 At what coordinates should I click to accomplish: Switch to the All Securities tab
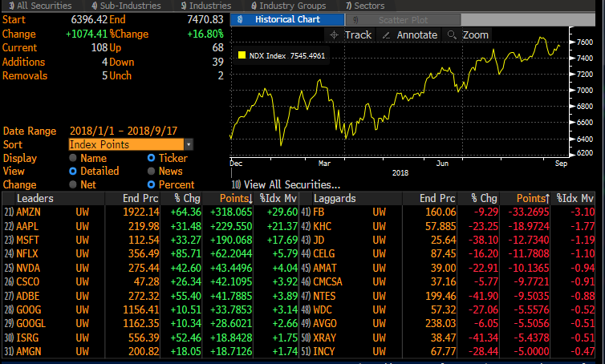40,6
